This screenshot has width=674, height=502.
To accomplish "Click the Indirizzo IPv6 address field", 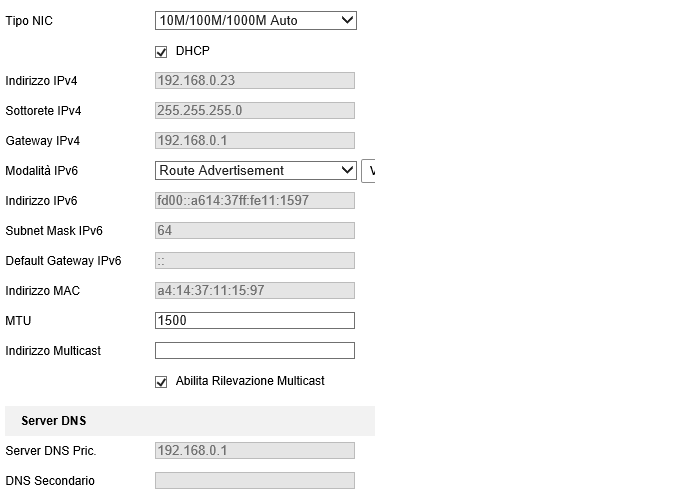I will click(x=255, y=201).
